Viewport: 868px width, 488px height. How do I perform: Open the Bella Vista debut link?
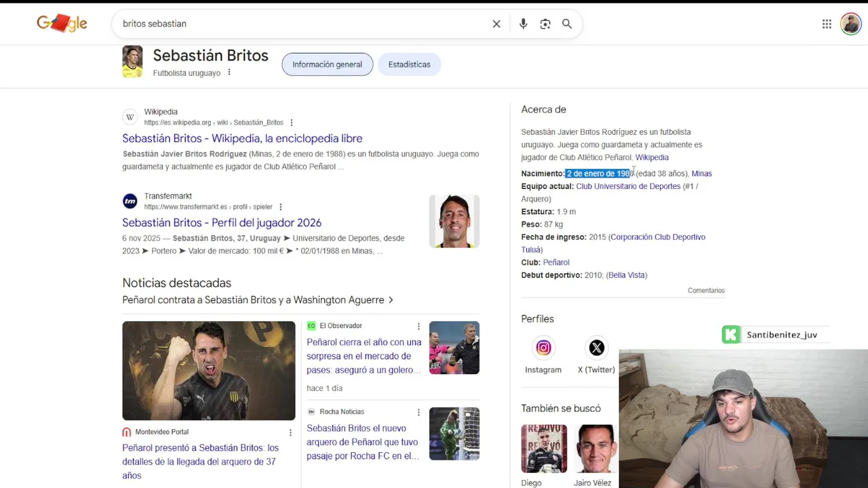(627, 275)
